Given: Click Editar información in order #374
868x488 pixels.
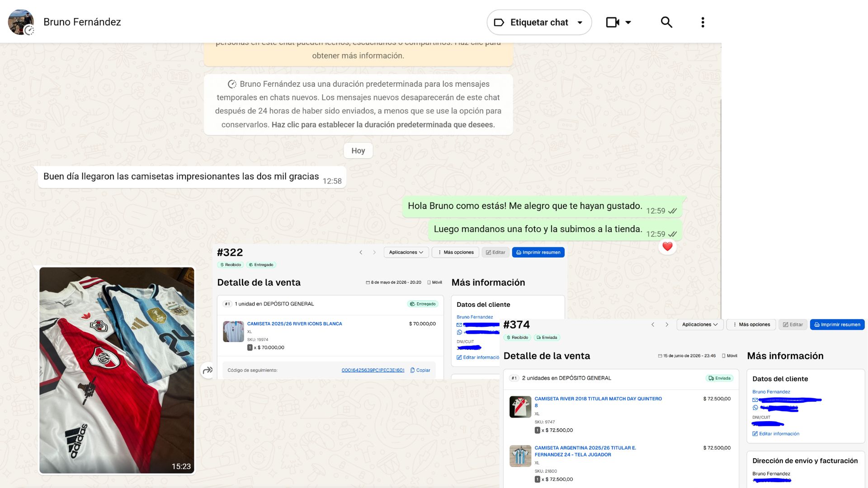Looking at the screenshot, I should coord(776,434).
